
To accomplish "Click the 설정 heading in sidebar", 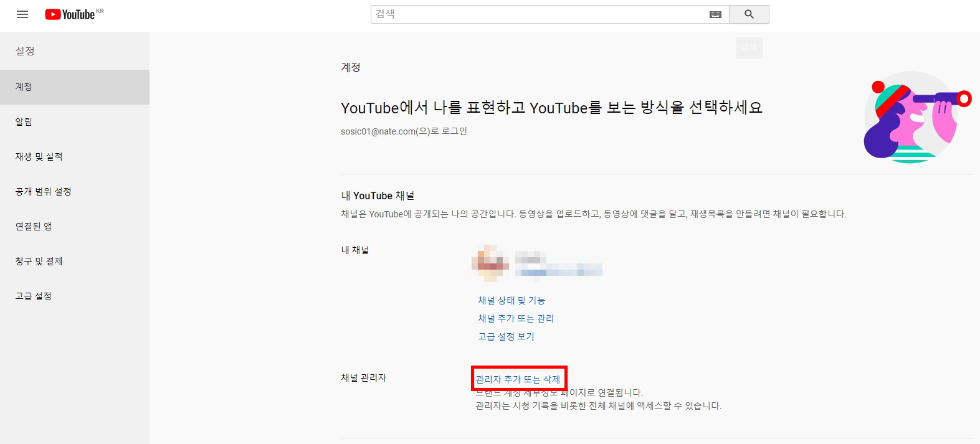I will [x=25, y=51].
